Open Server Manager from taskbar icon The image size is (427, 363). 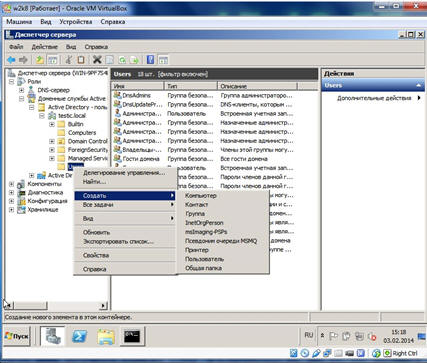[x=52, y=336]
